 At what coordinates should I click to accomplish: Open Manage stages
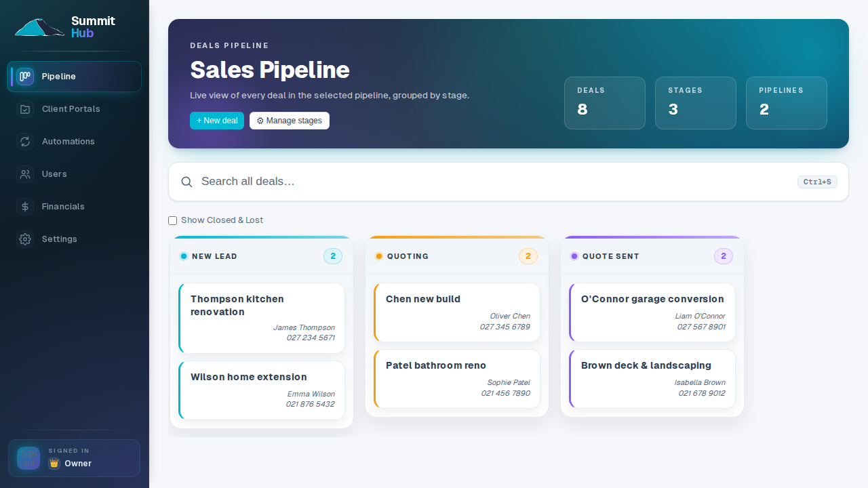(x=290, y=121)
